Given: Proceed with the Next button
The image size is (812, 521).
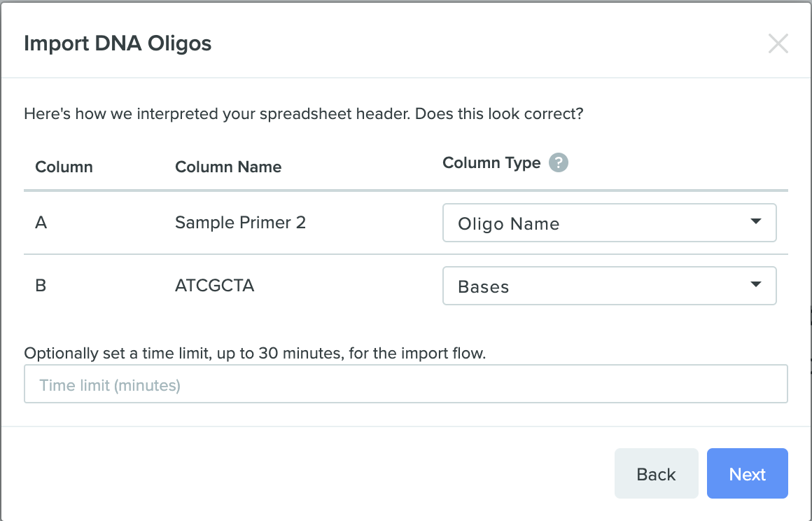Looking at the screenshot, I should tap(748, 473).
